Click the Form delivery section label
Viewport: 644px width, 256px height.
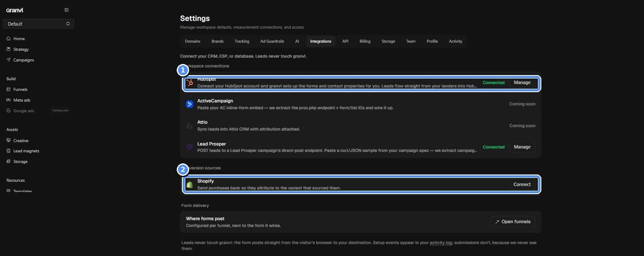pyautogui.click(x=195, y=206)
